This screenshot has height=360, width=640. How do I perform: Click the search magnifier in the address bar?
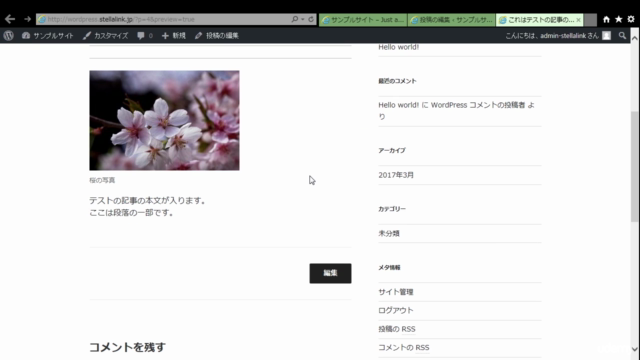click(x=295, y=19)
